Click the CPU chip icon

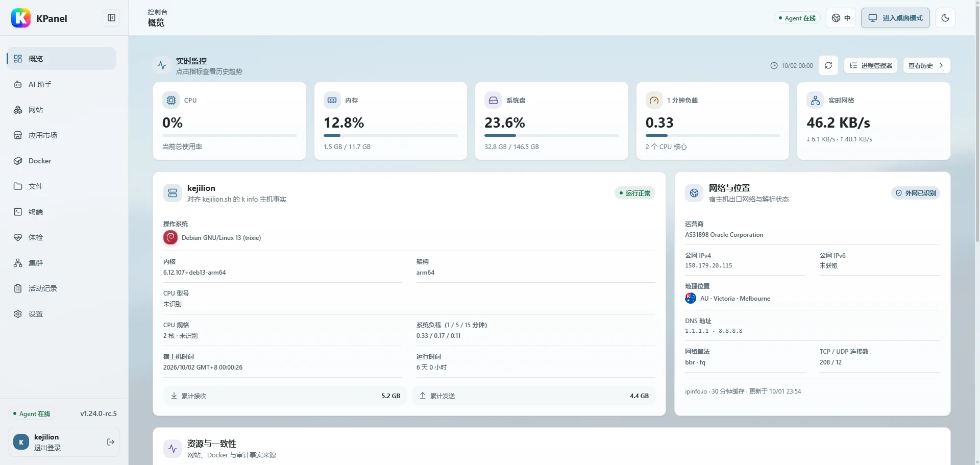pyautogui.click(x=171, y=100)
